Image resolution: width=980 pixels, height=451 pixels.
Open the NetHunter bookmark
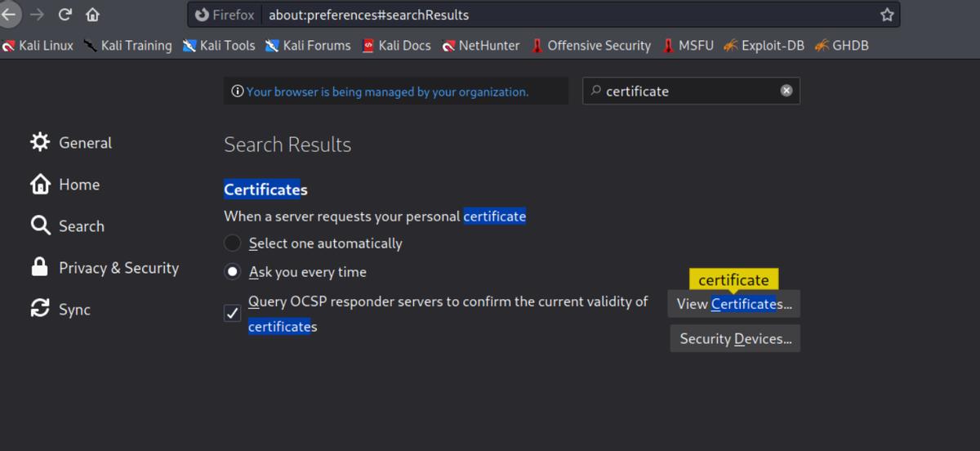tap(480, 46)
